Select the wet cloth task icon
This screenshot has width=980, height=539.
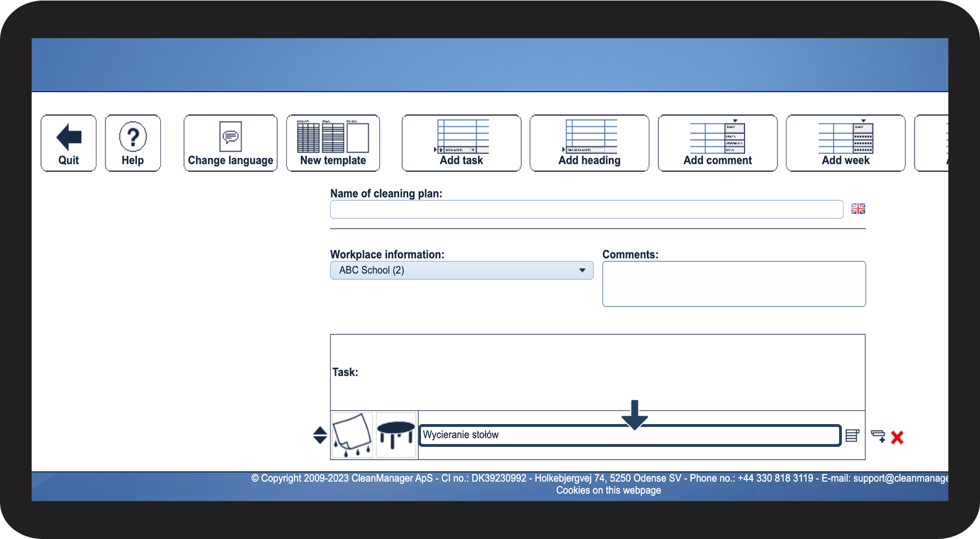[352, 435]
